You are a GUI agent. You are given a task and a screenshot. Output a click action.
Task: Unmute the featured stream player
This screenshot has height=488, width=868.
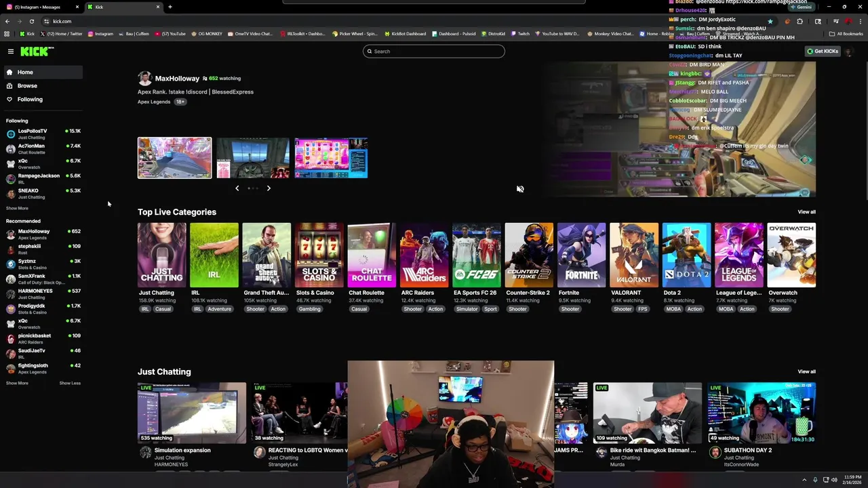coord(520,189)
